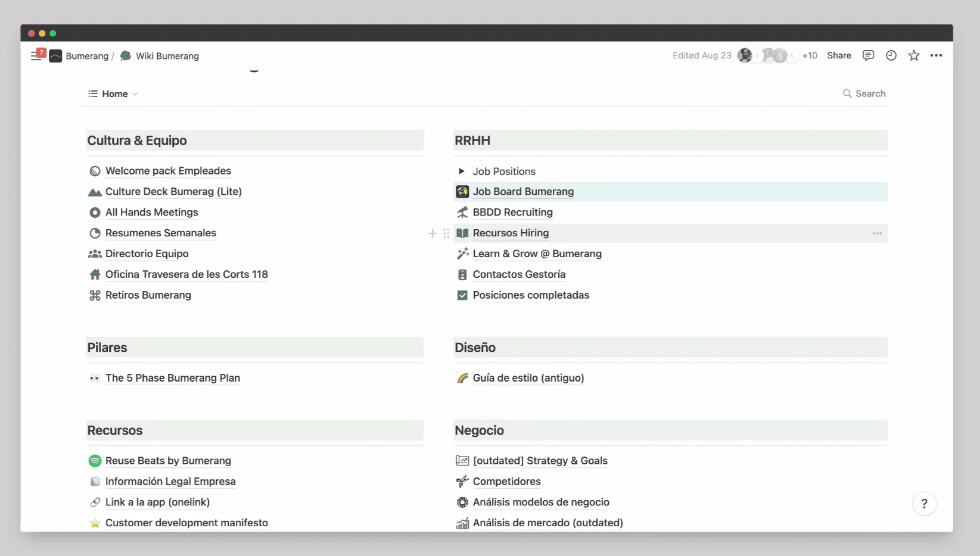Click the Análisis de mercado chart icon

(462, 523)
